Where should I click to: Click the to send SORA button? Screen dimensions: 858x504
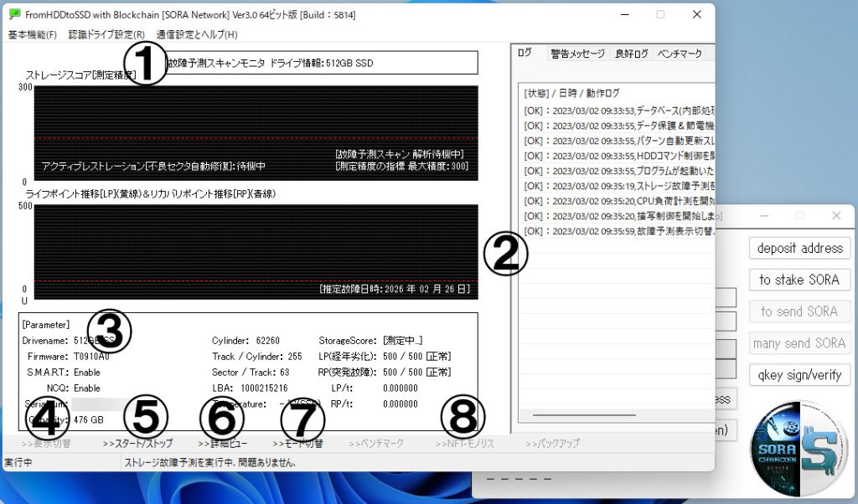point(800,311)
